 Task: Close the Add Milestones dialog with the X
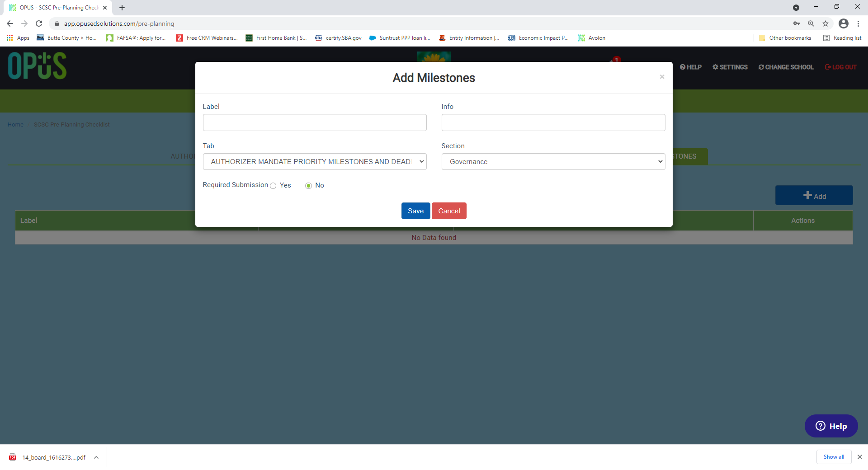click(x=662, y=77)
